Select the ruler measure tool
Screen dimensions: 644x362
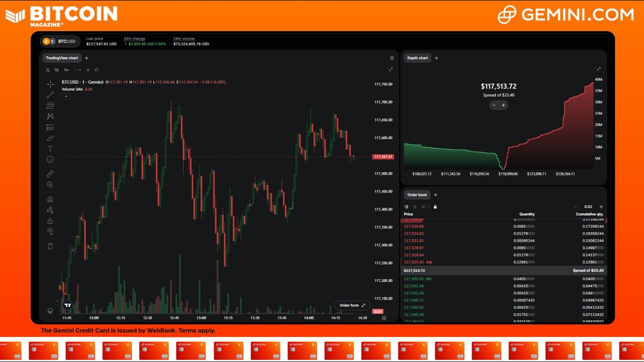(50, 174)
